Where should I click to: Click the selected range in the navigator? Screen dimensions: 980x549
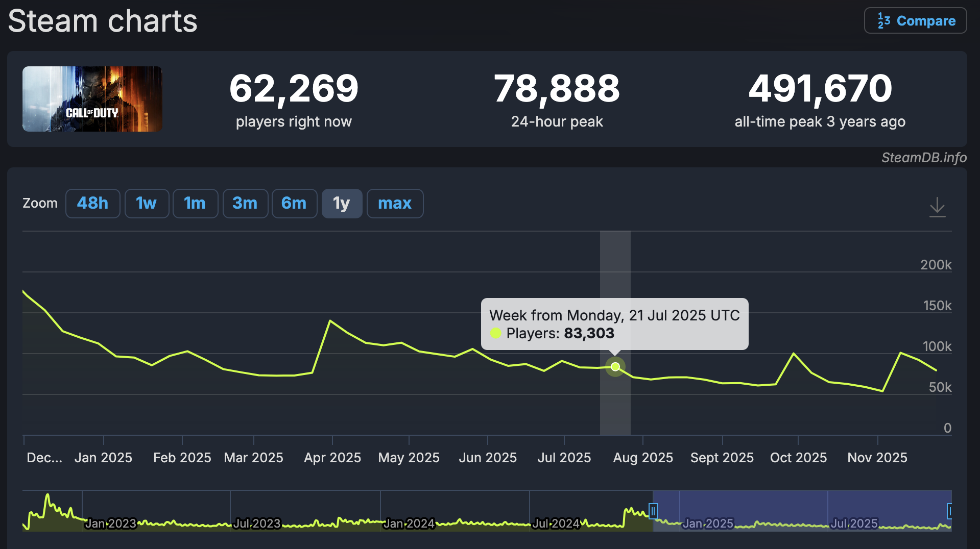[802, 511]
